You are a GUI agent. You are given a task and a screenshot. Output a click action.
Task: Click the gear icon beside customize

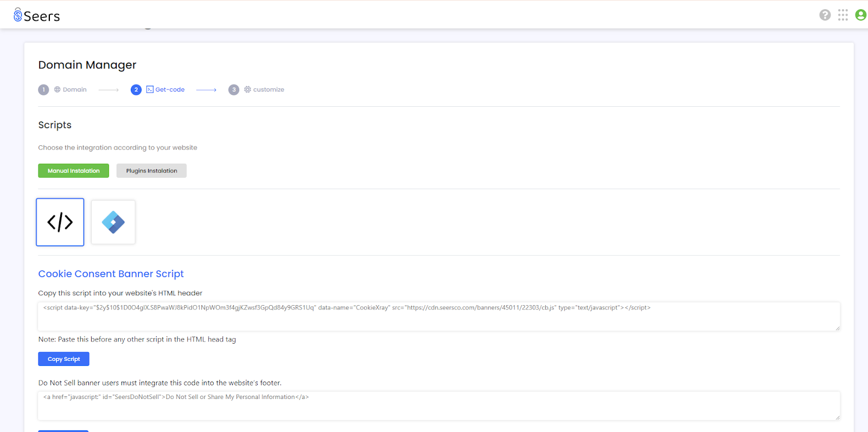pos(247,89)
